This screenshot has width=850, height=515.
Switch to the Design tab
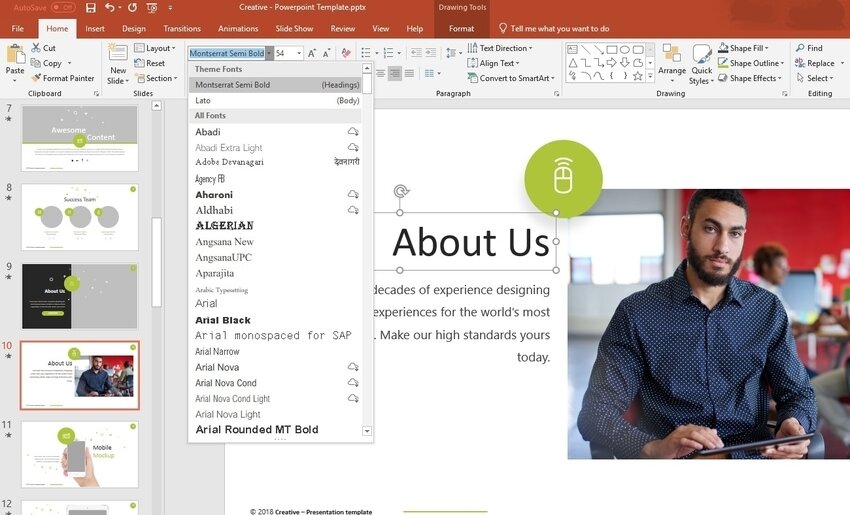pos(133,29)
